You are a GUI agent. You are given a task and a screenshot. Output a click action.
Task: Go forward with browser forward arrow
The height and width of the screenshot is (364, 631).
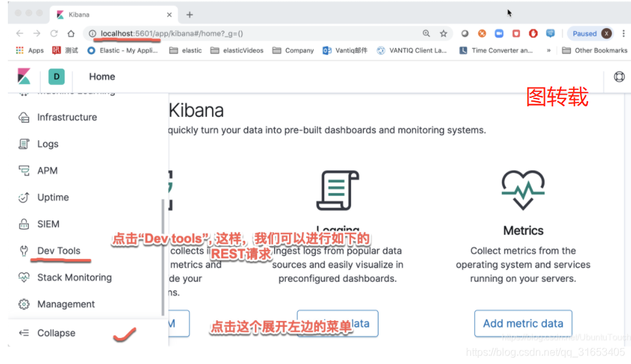tap(37, 33)
